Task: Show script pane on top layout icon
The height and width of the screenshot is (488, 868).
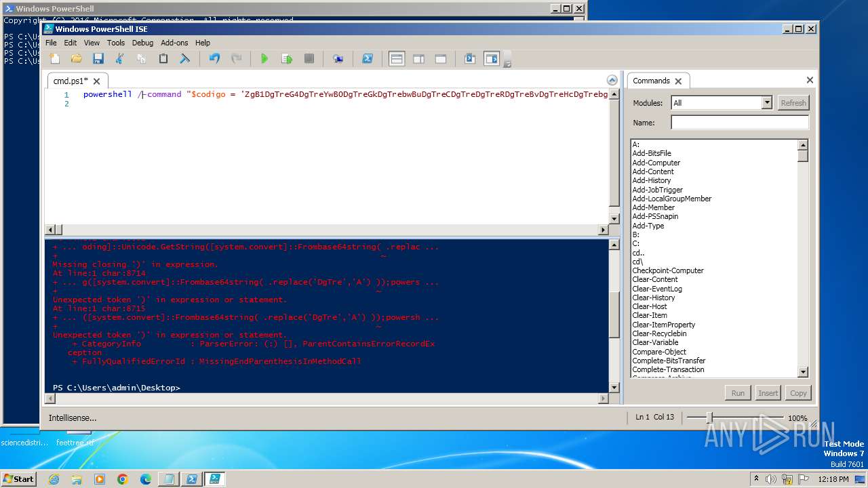Action: pos(397,59)
